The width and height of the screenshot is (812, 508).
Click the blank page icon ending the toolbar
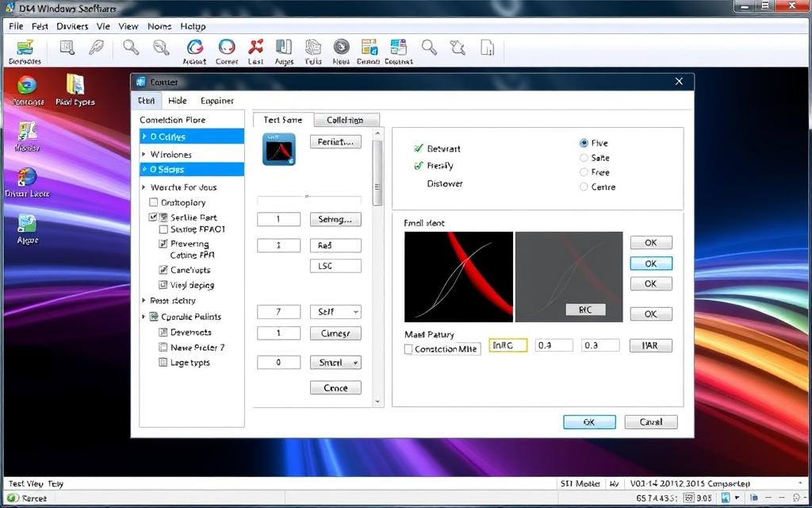click(488, 48)
